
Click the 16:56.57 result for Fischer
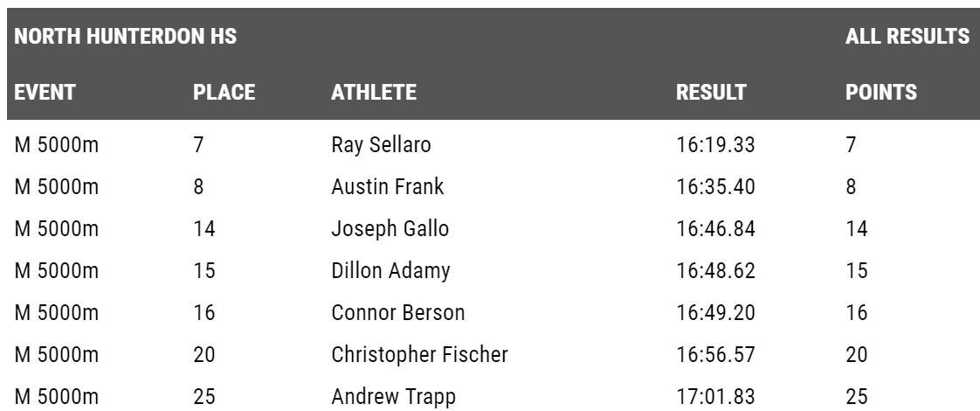715,355
